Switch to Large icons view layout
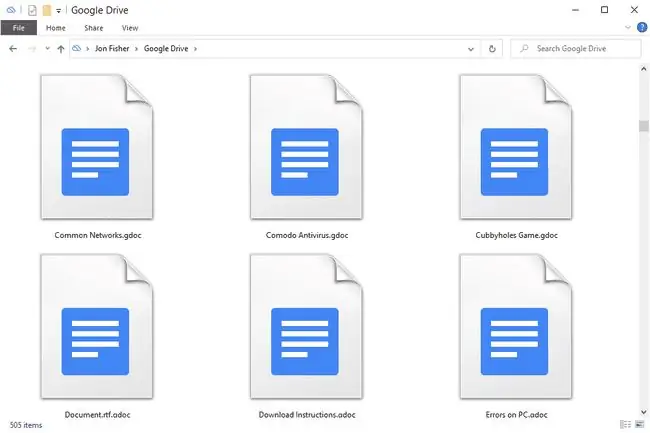650x433 pixels. coord(640,424)
